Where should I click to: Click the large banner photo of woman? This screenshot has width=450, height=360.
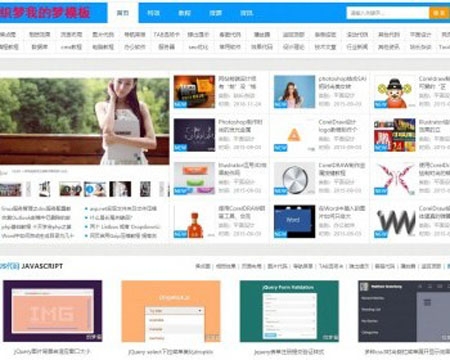coord(85,121)
